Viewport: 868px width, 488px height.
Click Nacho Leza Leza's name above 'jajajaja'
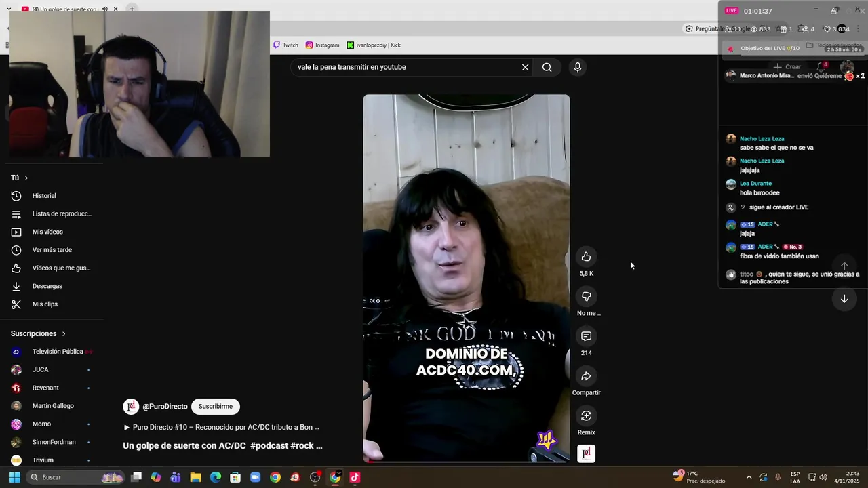(762, 161)
